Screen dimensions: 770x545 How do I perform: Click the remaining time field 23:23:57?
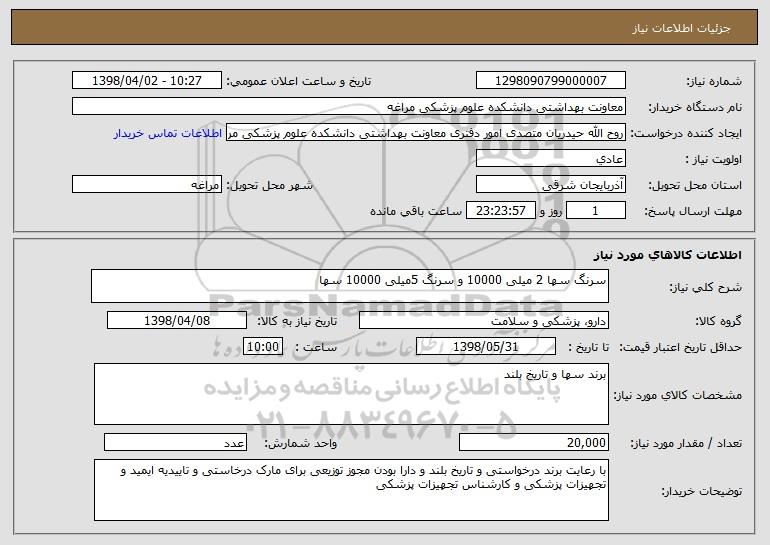(x=500, y=211)
